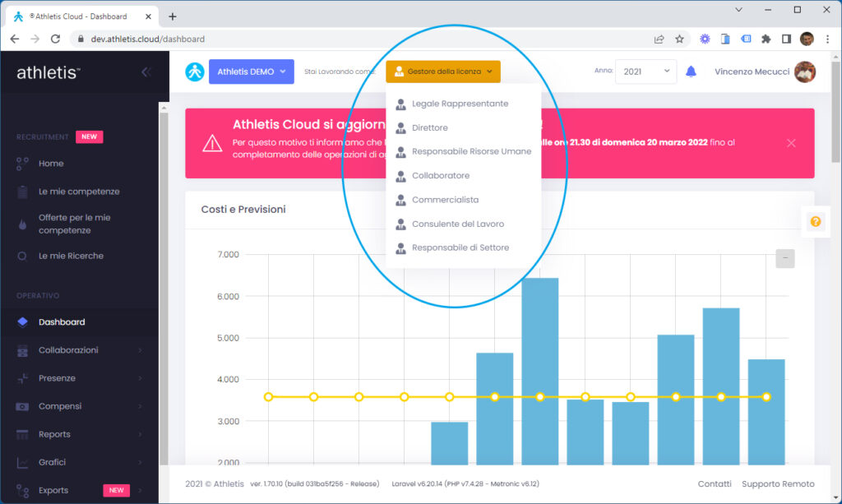
Task: Click the Le mie Ricerche search icon
Action: 22,256
